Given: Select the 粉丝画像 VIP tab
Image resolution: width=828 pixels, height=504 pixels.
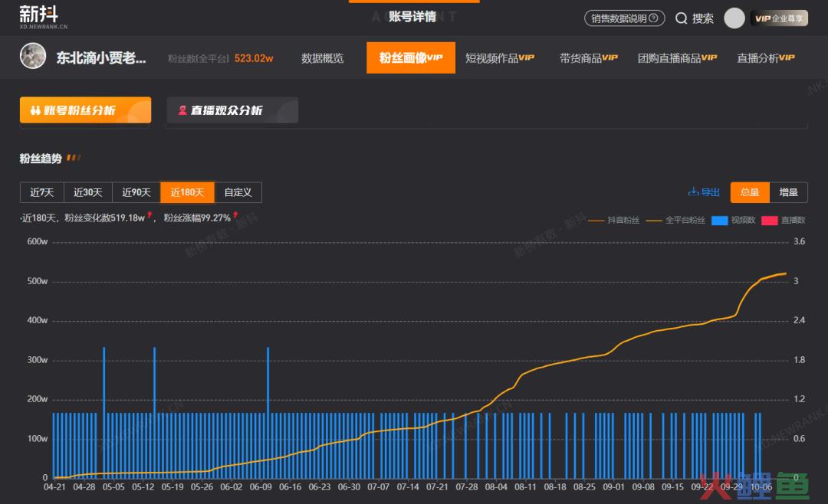Looking at the screenshot, I should tap(411, 57).
